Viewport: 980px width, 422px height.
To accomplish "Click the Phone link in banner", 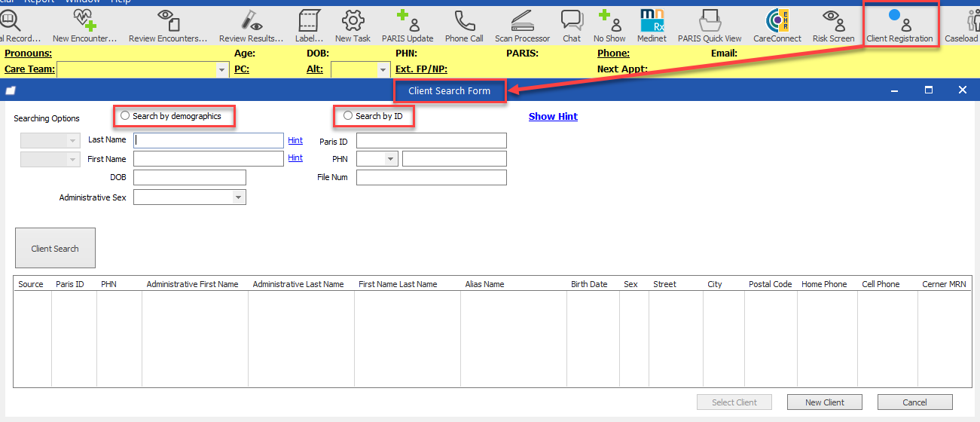I will point(614,54).
